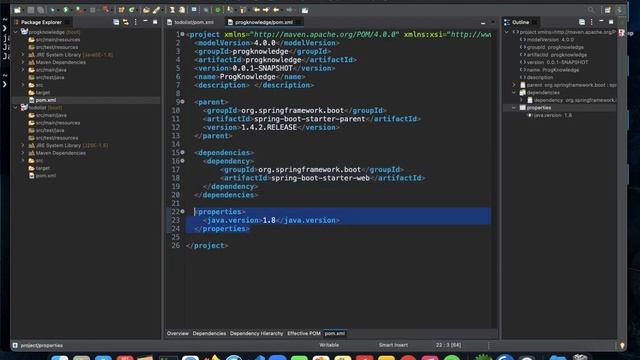The width and height of the screenshot is (640, 360).
Task: Maximize the Outline view
Action: click(611, 22)
